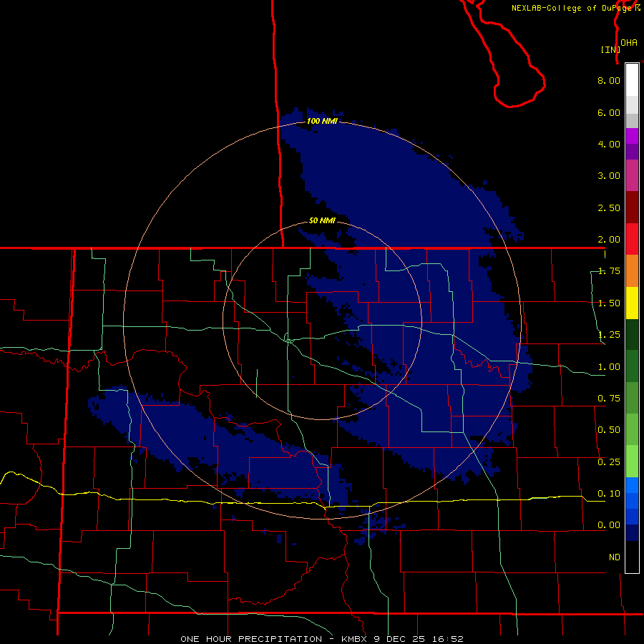This screenshot has height=644, width=644.
Task: Click the black ND swatch at legend bottom
Action: 632,557
